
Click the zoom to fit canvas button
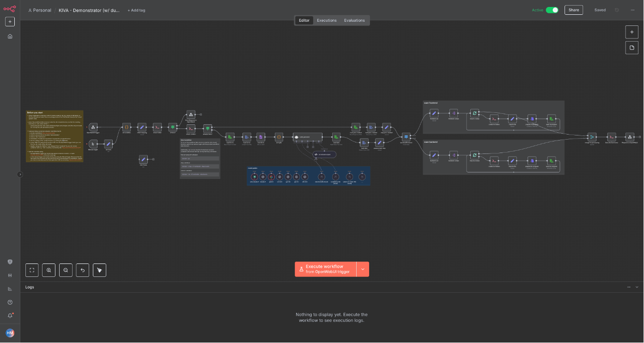(32, 270)
